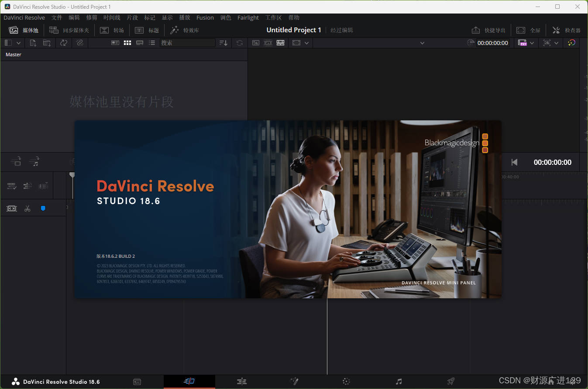Image resolution: width=588 pixels, height=389 pixels.
Task: Click the 搜索 search field
Action: pos(187,43)
